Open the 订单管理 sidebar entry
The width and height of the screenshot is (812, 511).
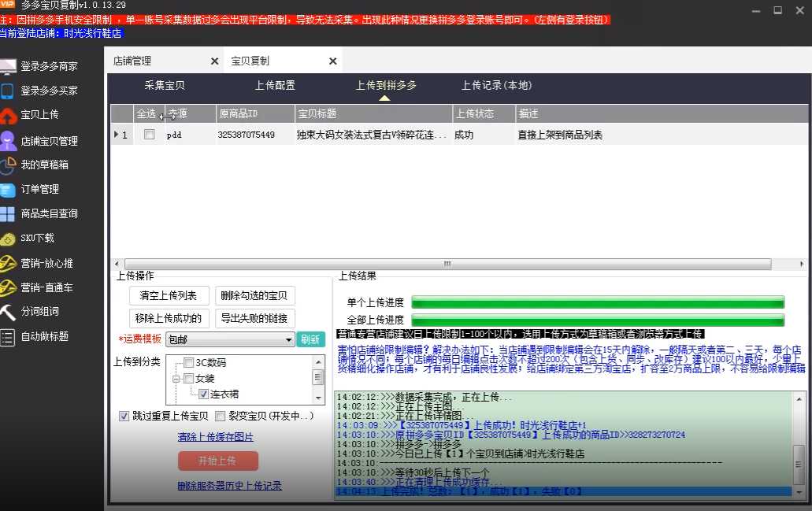(x=40, y=190)
